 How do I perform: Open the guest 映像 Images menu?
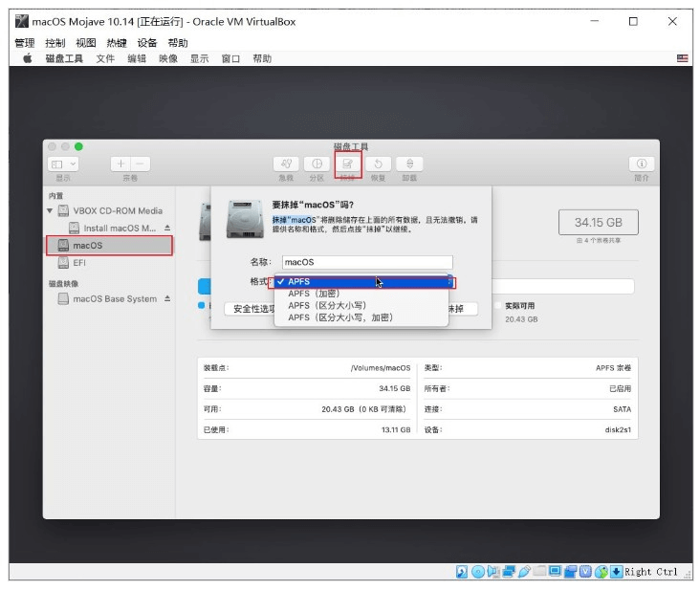pos(168,59)
